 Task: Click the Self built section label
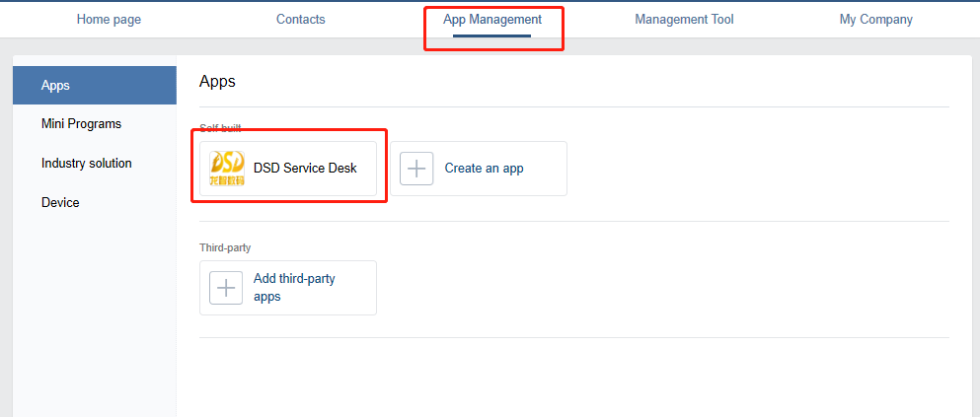click(x=220, y=129)
